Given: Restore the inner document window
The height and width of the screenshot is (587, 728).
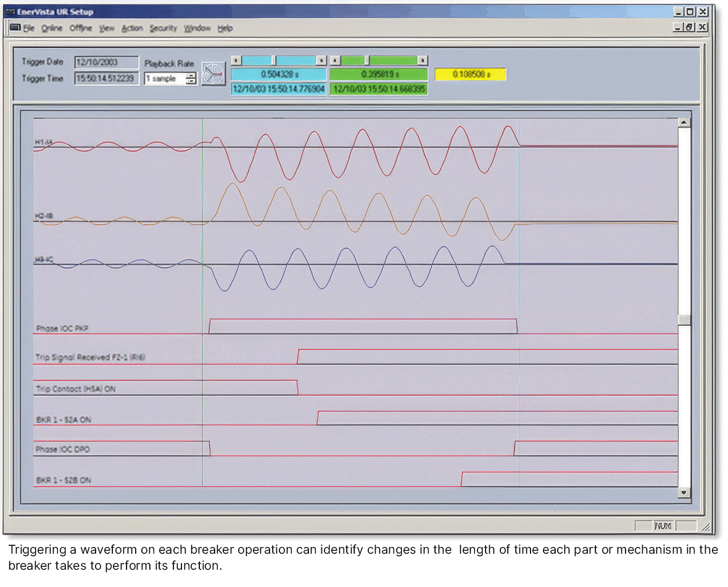Looking at the screenshot, I should [x=690, y=28].
